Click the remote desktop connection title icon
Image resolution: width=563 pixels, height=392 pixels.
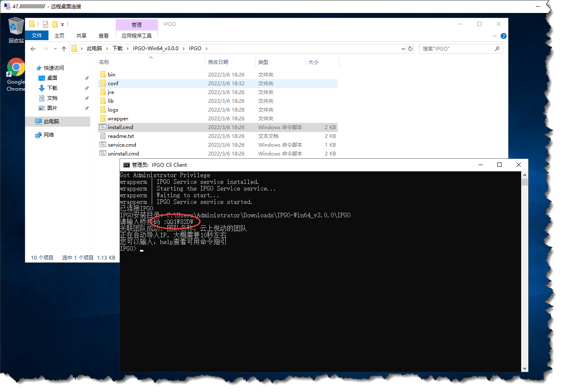click(x=7, y=6)
